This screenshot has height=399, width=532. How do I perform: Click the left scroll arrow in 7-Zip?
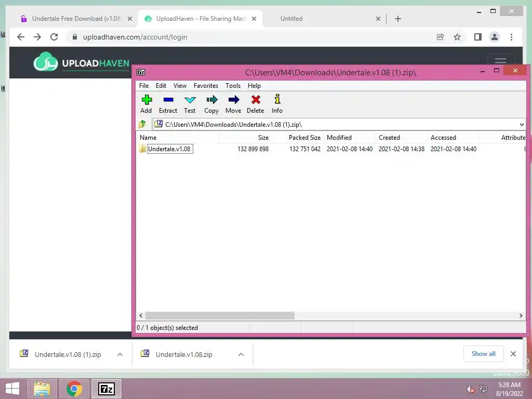click(x=141, y=315)
